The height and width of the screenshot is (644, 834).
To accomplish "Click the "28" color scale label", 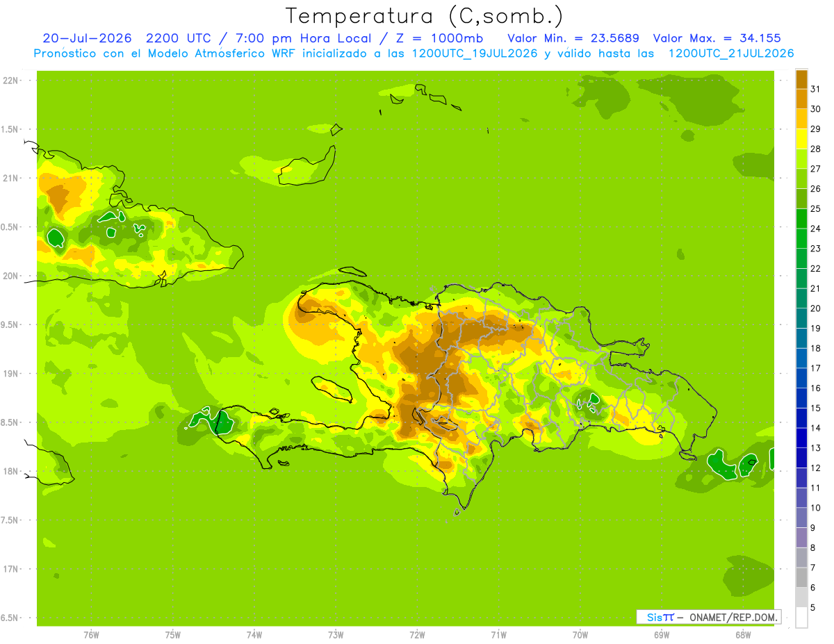I will pos(816,149).
